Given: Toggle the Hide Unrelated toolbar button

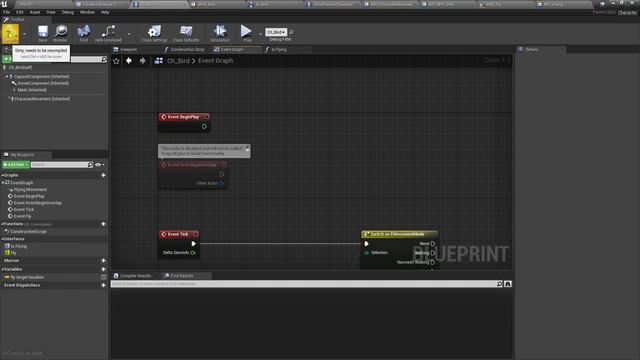Looking at the screenshot, I should 108,33.
